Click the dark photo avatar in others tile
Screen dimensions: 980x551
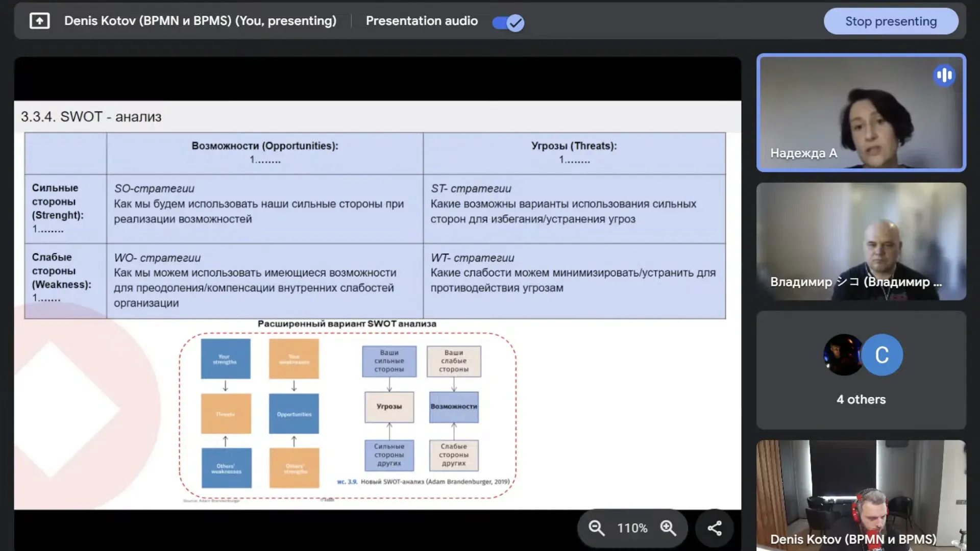[x=842, y=355]
